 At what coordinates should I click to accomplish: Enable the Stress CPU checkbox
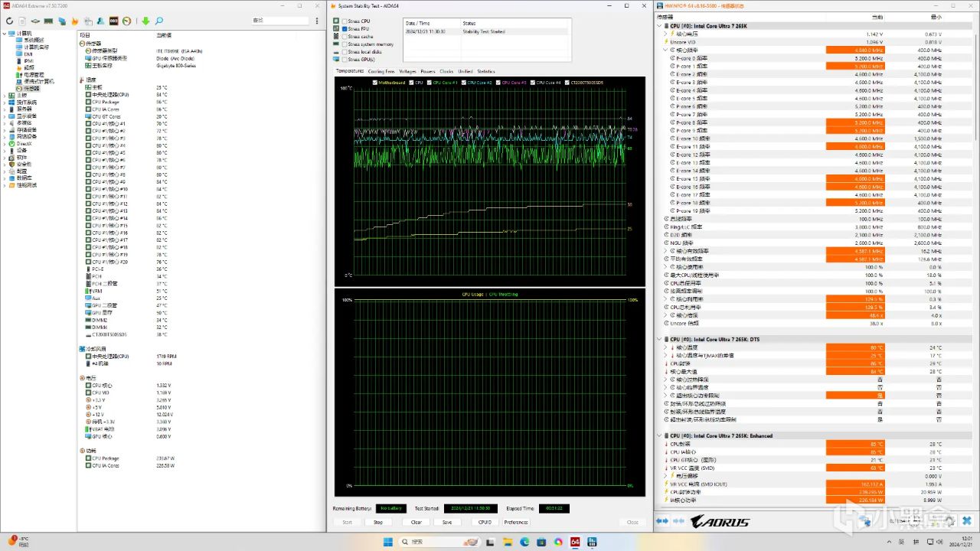pyautogui.click(x=345, y=21)
